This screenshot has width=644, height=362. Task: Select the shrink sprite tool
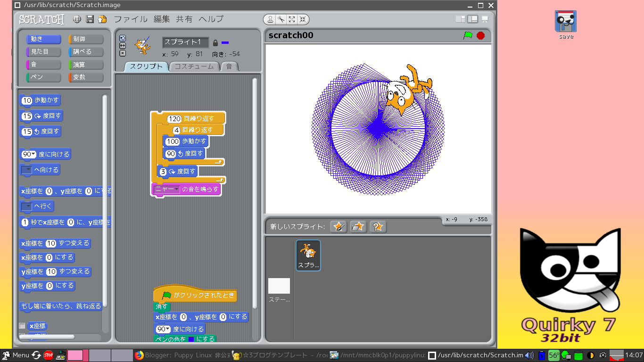pos(303,19)
